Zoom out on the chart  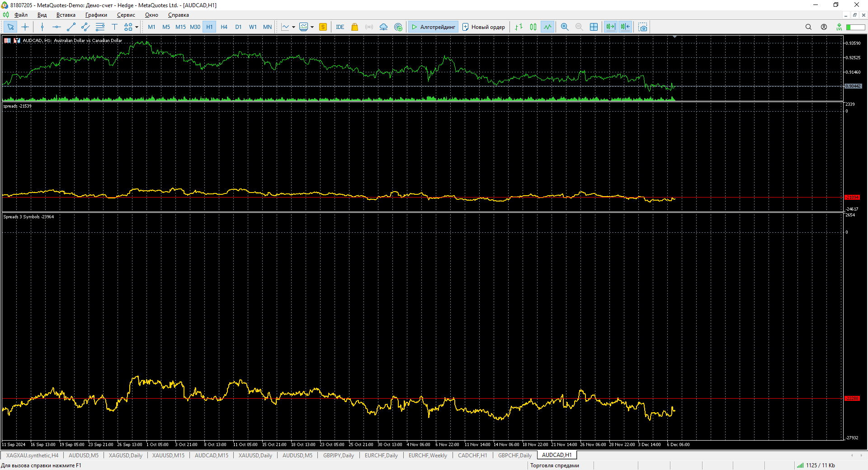tap(579, 27)
